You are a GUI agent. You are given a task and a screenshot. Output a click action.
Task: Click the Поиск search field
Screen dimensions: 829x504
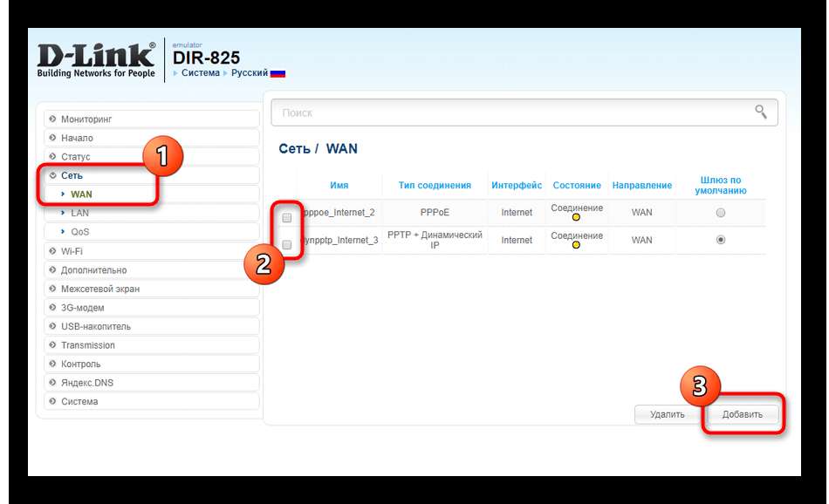click(524, 112)
